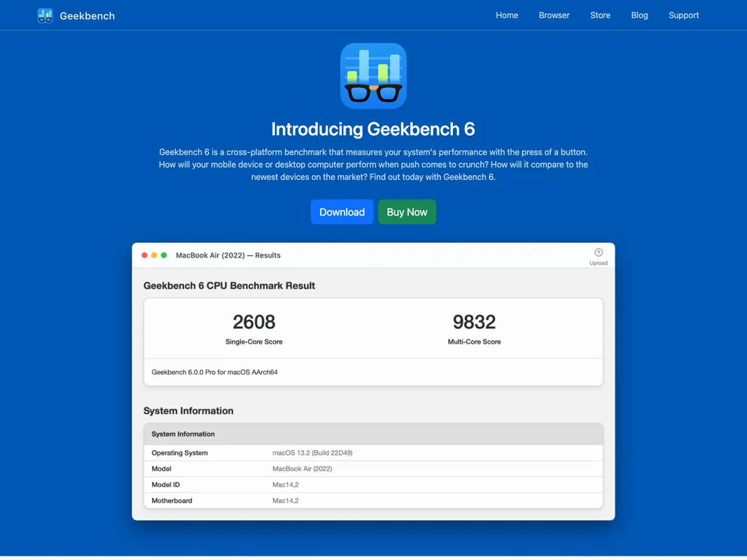This screenshot has height=560, width=747.
Task: Click the Geekbench logo icon
Action: pyautogui.click(x=45, y=15)
